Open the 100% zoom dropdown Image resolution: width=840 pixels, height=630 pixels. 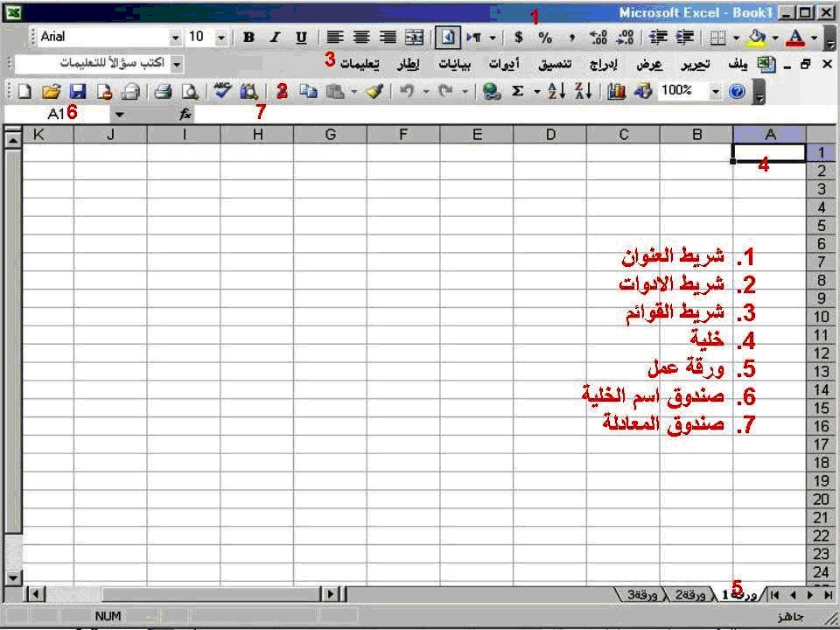716,91
